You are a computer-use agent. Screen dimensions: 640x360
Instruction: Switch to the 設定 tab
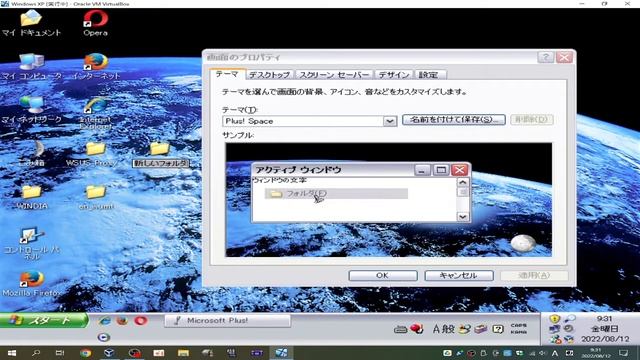pos(429,75)
